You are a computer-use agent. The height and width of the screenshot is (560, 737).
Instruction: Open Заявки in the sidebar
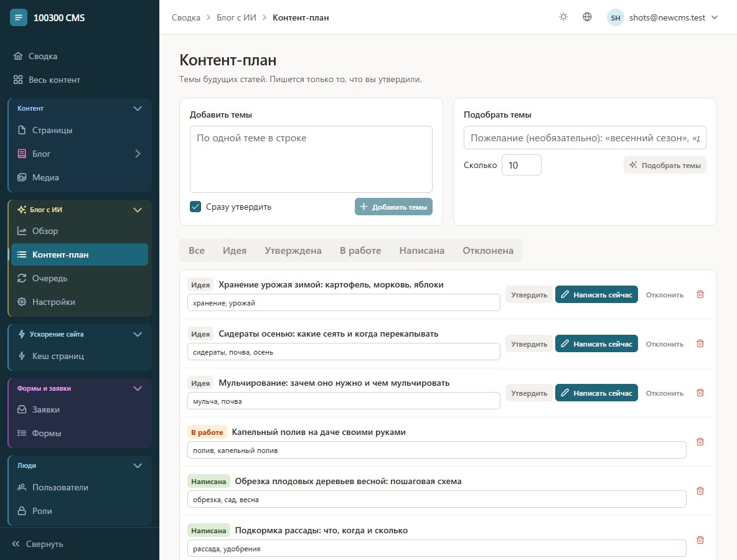coord(80,409)
